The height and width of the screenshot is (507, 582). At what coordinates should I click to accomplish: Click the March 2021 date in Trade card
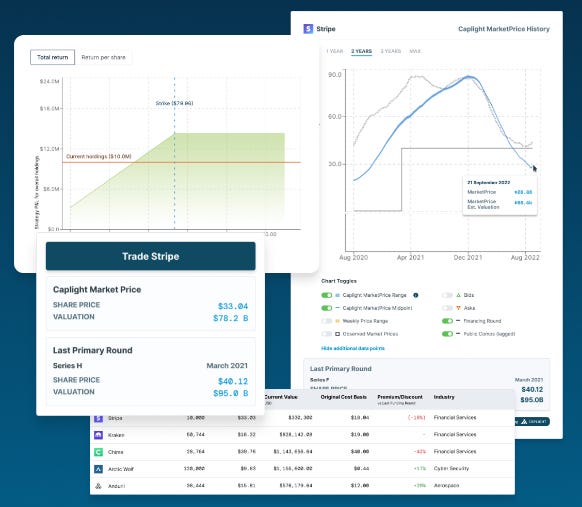pyautogui.click(x=227, y=366)
